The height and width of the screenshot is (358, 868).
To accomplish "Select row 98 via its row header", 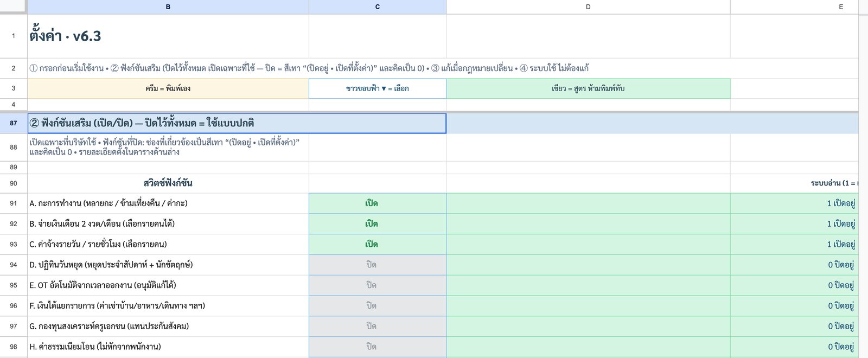I will [14, 347].
